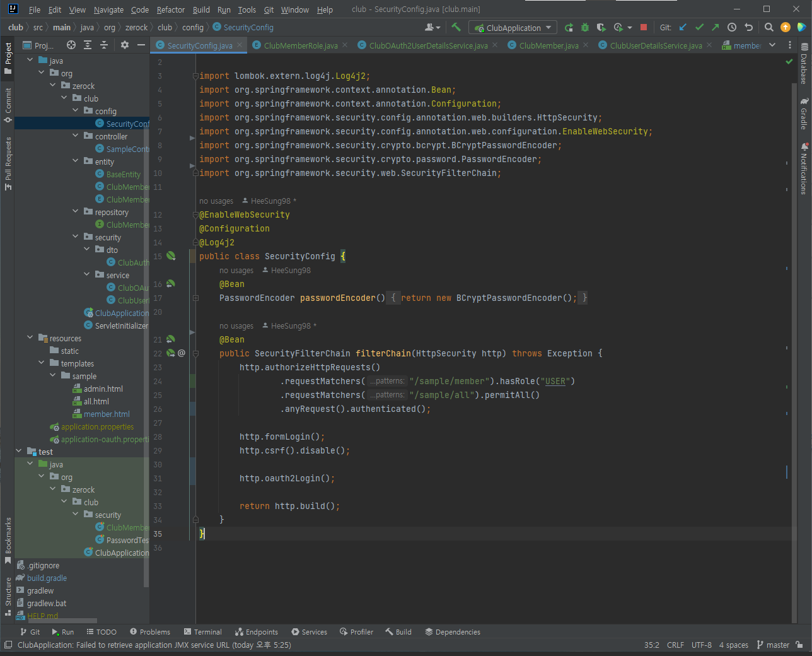Image resolution: width=812 pixels, height=656 pixels.
Task: Click CRLF line separator in status bar
Action: point(675,645)
